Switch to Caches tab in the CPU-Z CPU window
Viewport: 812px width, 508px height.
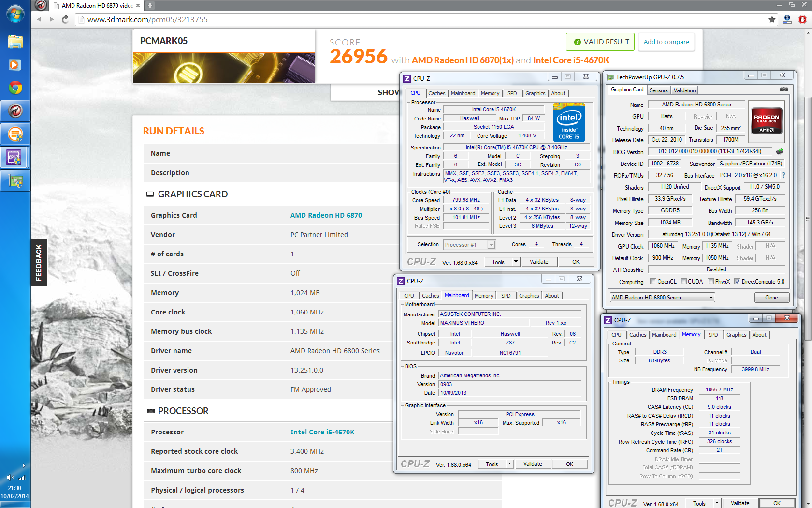click(x=437, y=93)
